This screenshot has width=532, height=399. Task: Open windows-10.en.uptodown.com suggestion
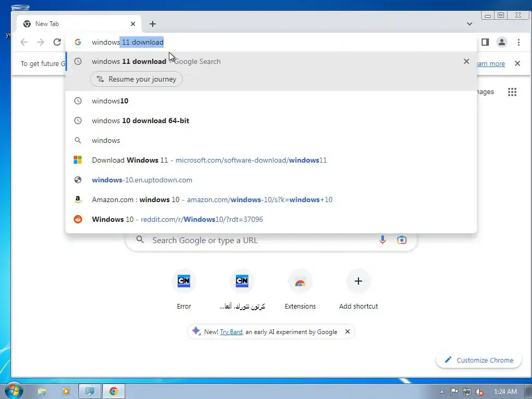click(271, 180)
